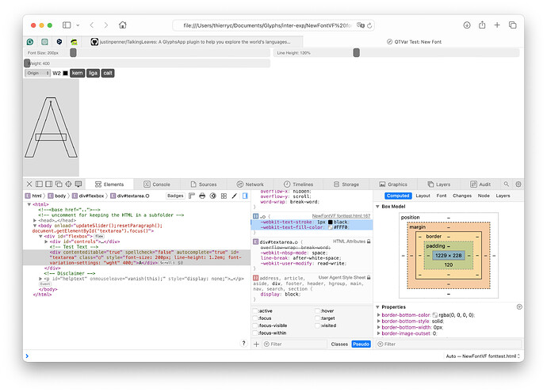Click the Font Size slider handle
The width and height of the screenshot is (547, 392).
click(x=73, y=52)
